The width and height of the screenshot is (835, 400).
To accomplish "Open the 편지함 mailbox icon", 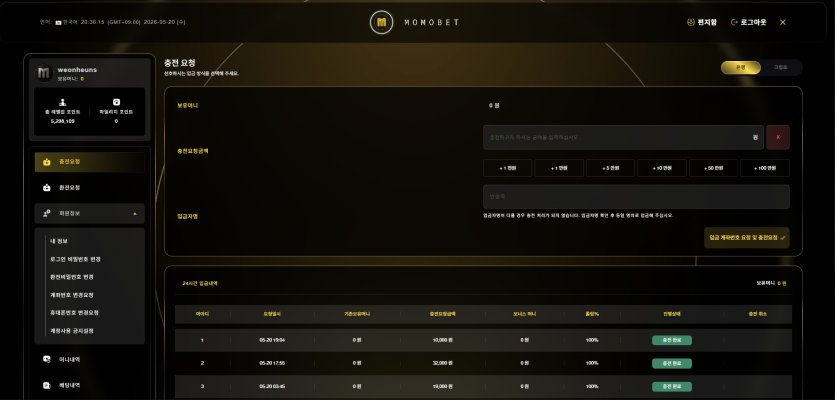I will pos(691,22).
